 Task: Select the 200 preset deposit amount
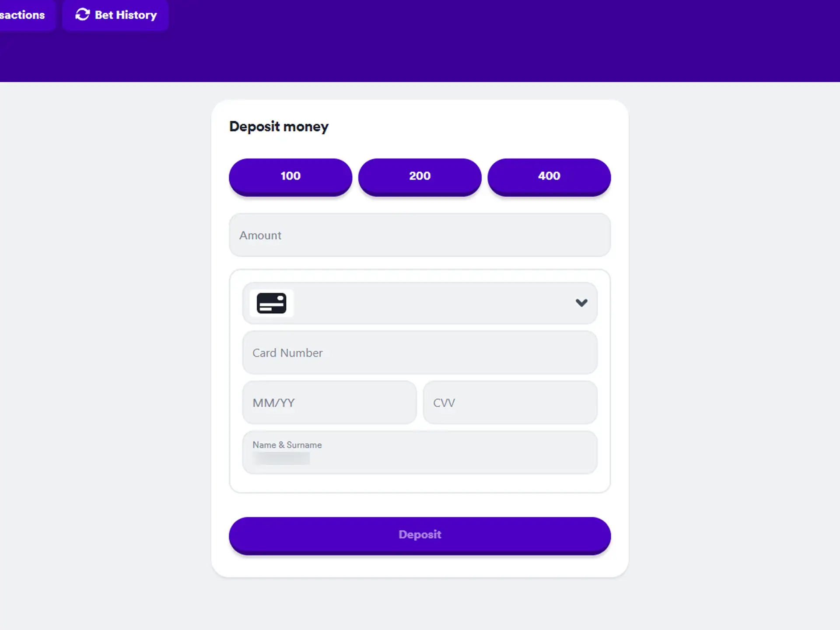coord(419,175)
